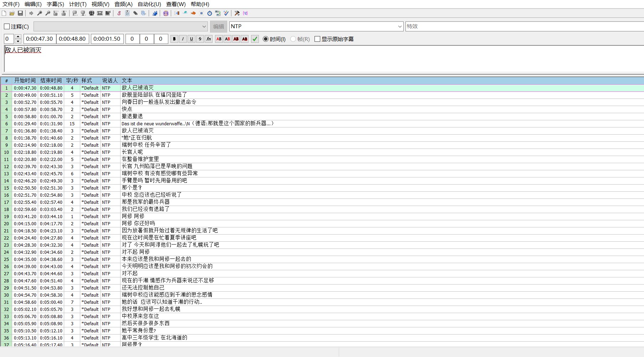
Task: Open Options (hammer and wrench)
Action: point(237,13)
